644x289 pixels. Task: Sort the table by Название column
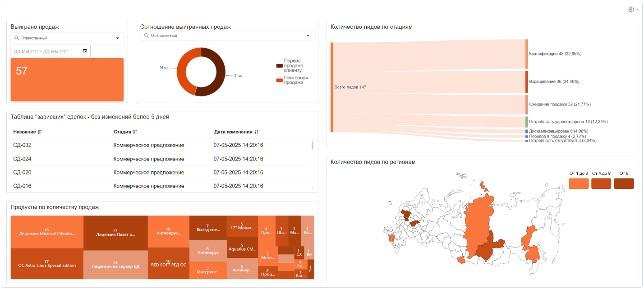(x=40, y=132)
